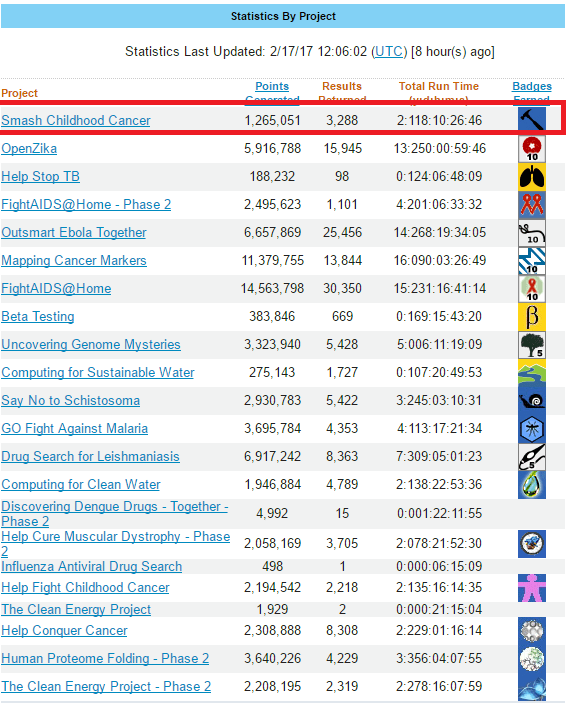Open the Outsmart Ebola Together link
The image size is (573, 707).
(x=74, y=232)
